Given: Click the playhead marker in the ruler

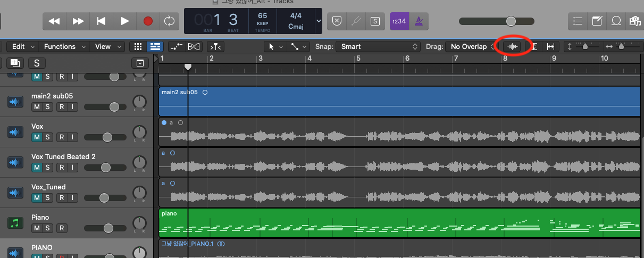Looking at the screenshot, I should (x=188, y=67).
